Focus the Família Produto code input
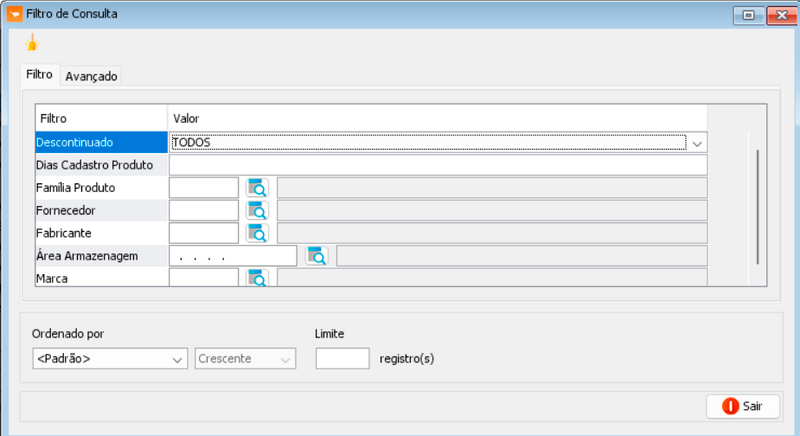 [204, 188]
